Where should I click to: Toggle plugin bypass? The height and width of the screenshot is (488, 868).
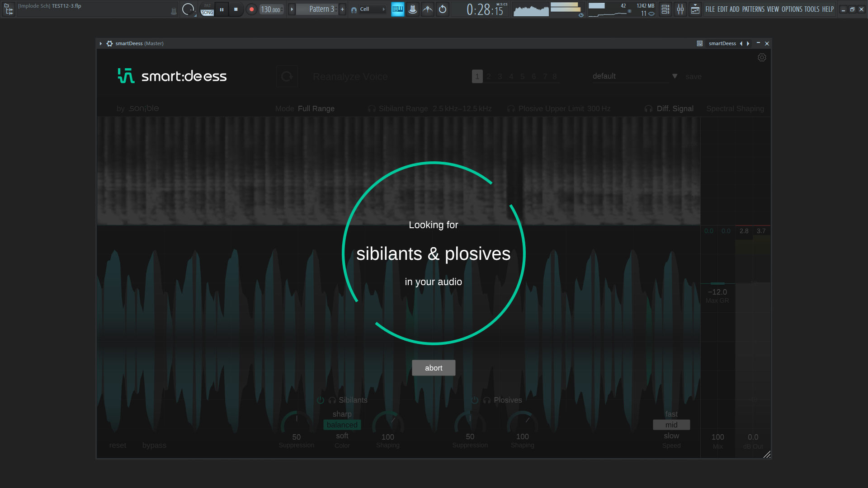pyautogui.click(x=154, y=445)
